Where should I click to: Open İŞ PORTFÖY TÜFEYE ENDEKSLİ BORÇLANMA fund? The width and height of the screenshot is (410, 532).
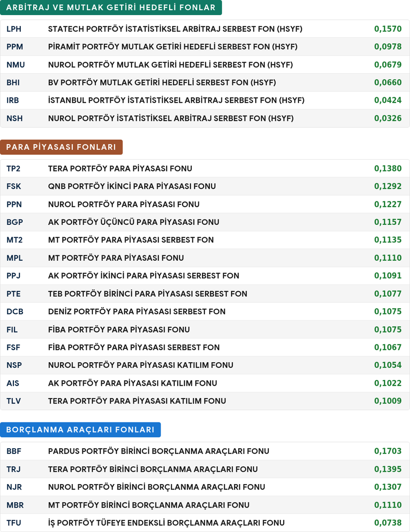click(166, 523)
